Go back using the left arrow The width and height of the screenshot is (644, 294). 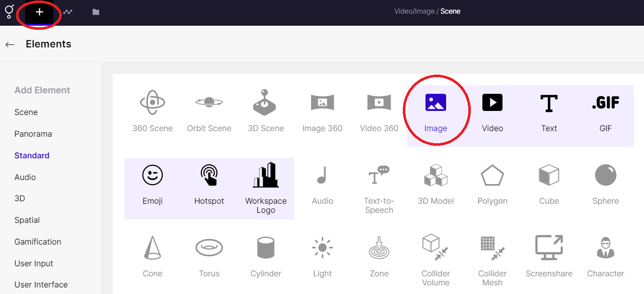click(x=10, y=44)
